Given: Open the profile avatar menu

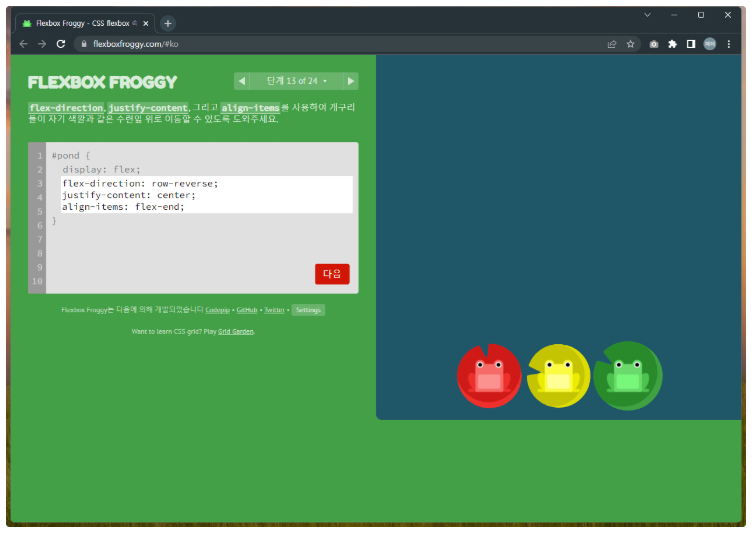Looking at the screenshot, I should 710,44.
